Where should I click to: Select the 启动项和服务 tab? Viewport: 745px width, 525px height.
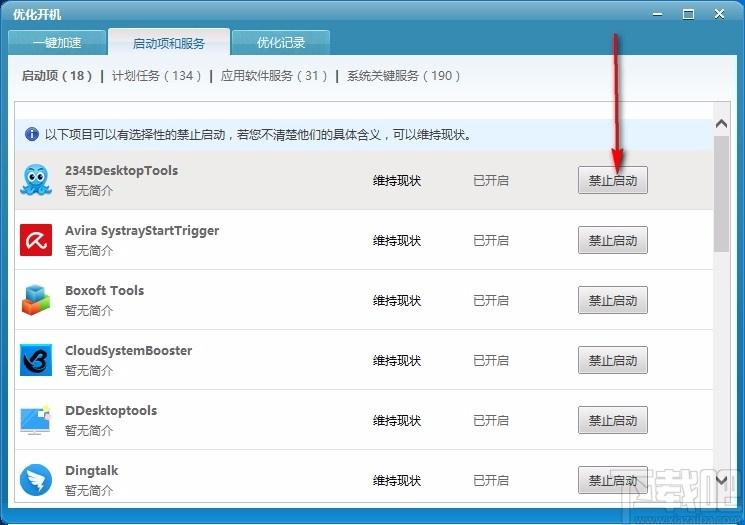[x=169, y=43]
